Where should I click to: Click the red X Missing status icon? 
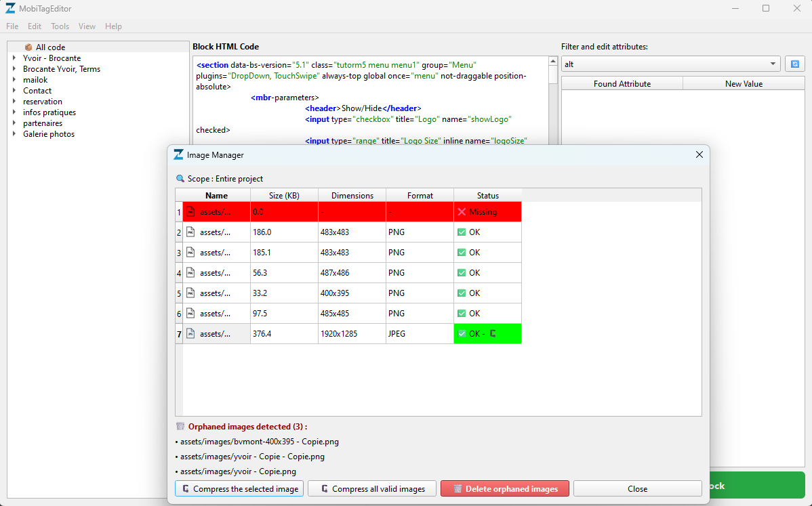pyautogui.click(x=462, y=211)
